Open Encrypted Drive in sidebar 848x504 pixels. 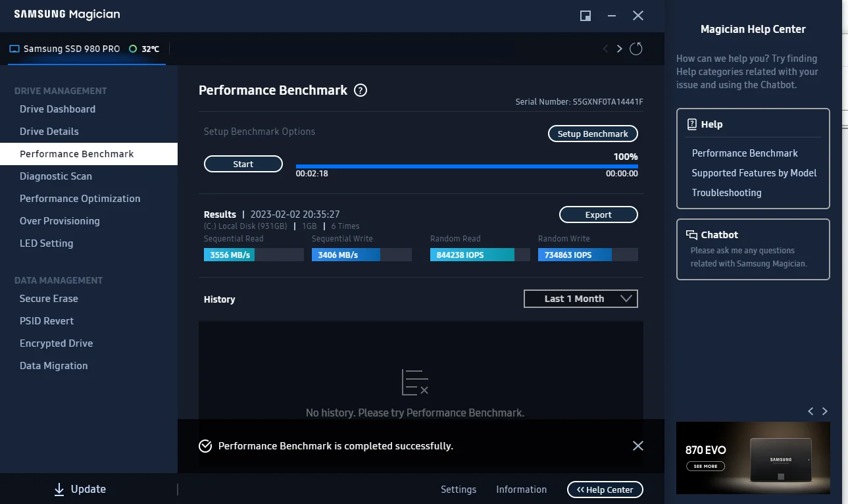57,343
